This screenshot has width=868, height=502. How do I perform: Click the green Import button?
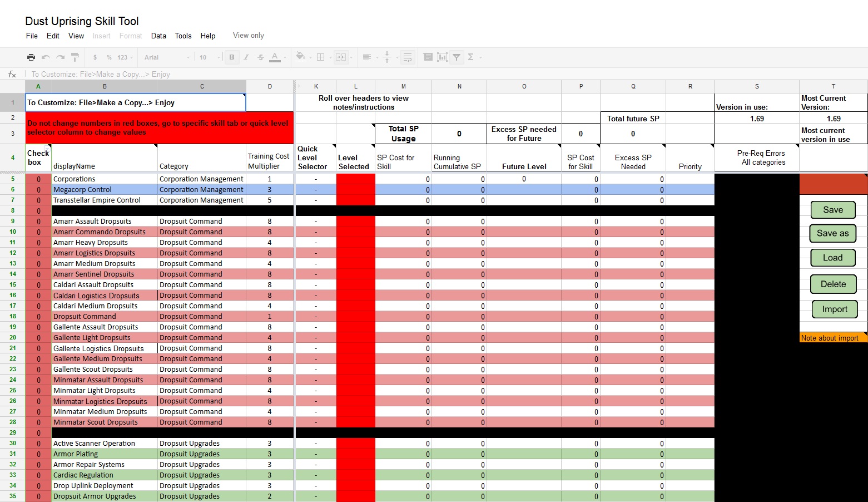pos(835,309)
